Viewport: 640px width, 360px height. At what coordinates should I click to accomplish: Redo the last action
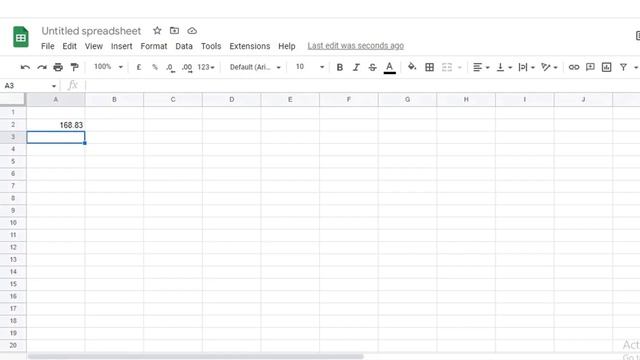(x=42, y=67)
